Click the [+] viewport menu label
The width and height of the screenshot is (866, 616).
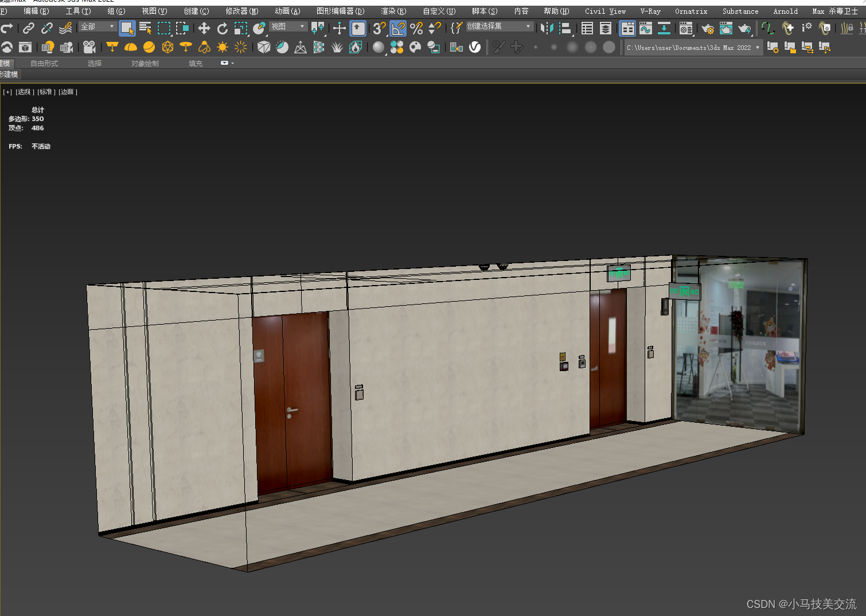[7, 92]
